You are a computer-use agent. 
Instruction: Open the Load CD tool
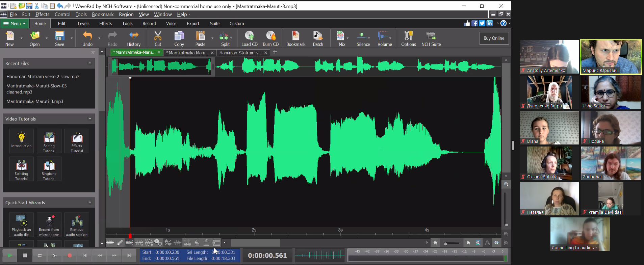[249, 36]
